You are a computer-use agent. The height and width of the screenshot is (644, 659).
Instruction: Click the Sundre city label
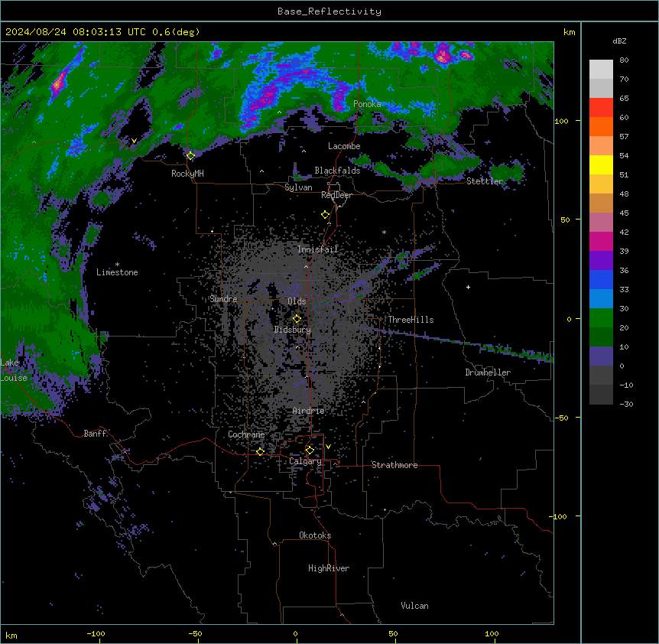tap(223, 299)
